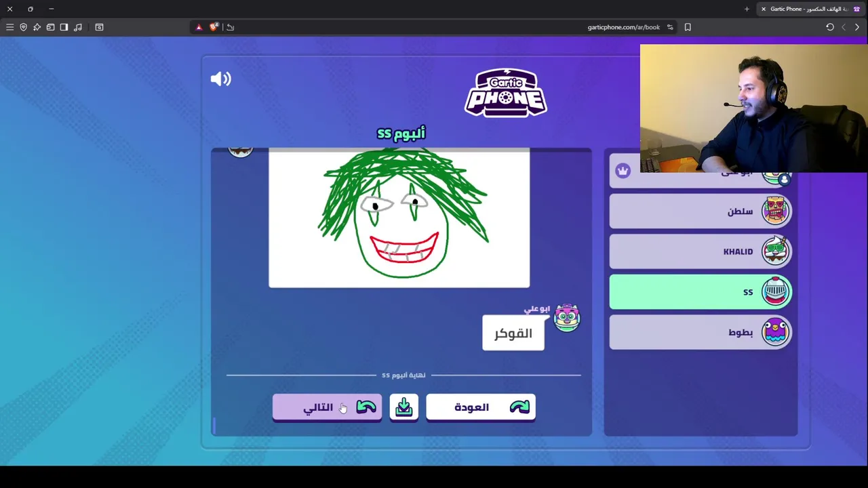
Task: Click ابو علي's avatar beside the guess
Action: click(567, 317)
